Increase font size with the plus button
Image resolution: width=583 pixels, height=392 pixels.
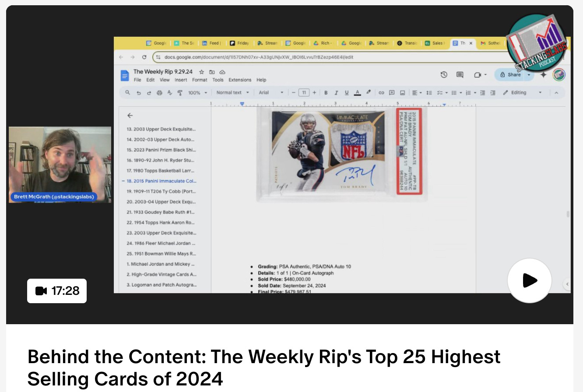click(314, 93)
